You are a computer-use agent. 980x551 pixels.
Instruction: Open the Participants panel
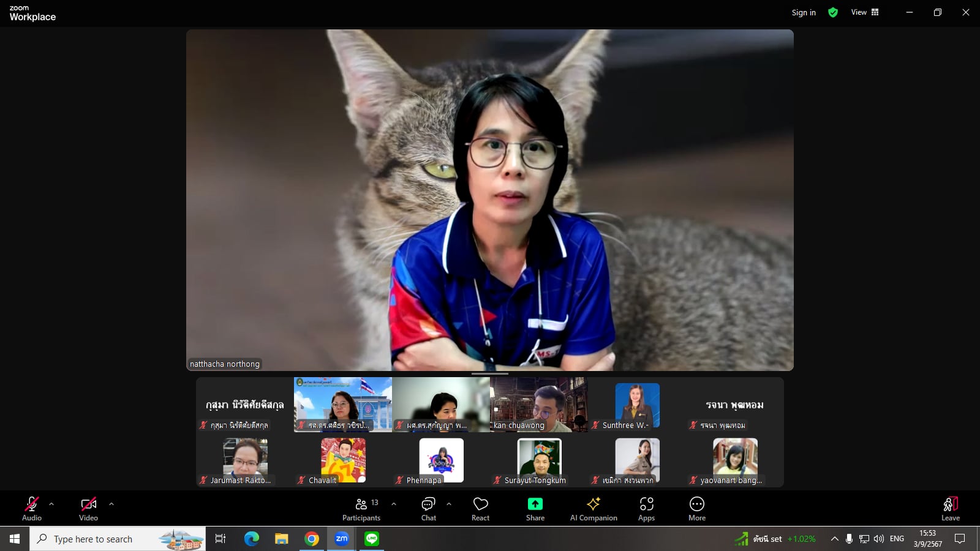click(x=361, y=509)
